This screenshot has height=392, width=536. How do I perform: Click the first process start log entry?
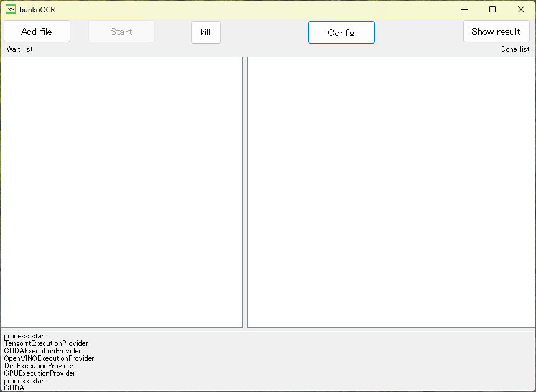point(25,336)
